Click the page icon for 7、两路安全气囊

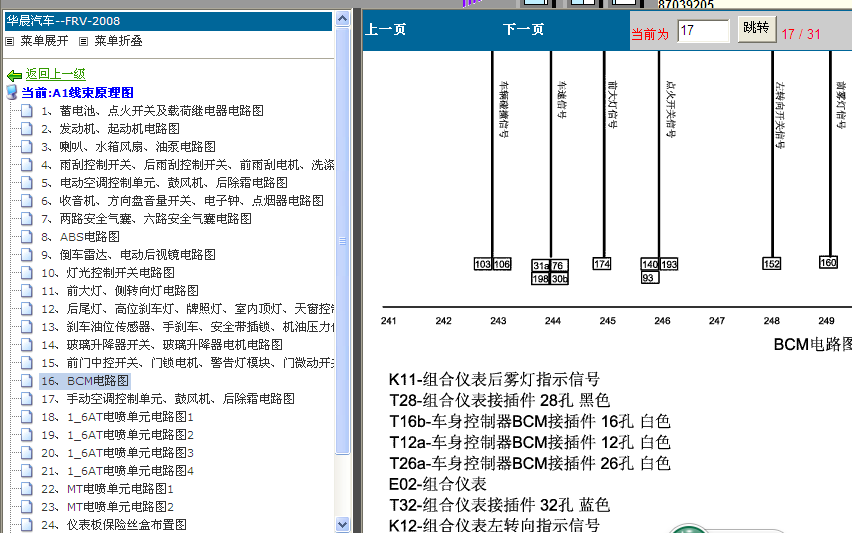[x=27, y=218]
